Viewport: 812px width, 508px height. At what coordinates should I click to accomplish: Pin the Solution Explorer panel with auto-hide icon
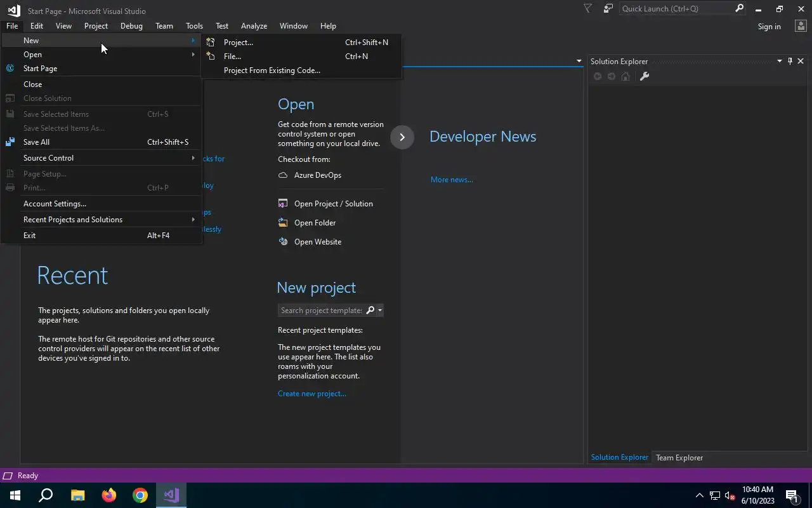[x=790, y=61]
